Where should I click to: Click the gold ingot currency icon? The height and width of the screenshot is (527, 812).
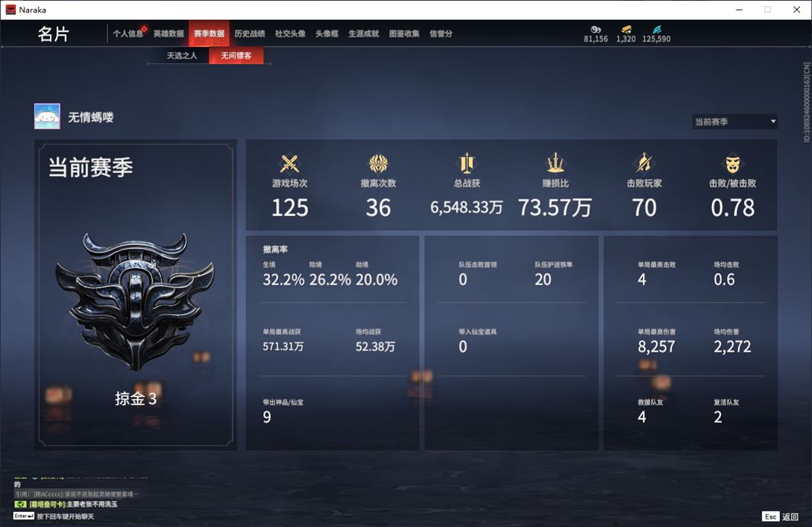coord(626,30)
